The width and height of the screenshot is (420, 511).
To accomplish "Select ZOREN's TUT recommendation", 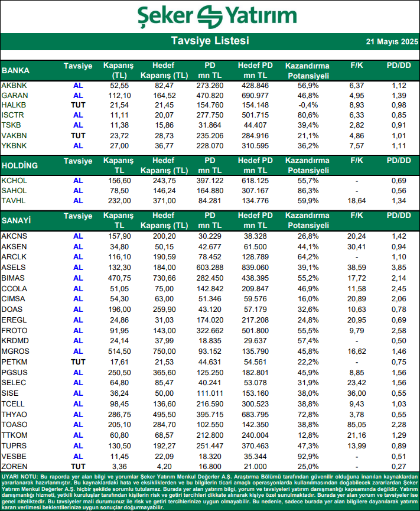I will coord(78,467).
